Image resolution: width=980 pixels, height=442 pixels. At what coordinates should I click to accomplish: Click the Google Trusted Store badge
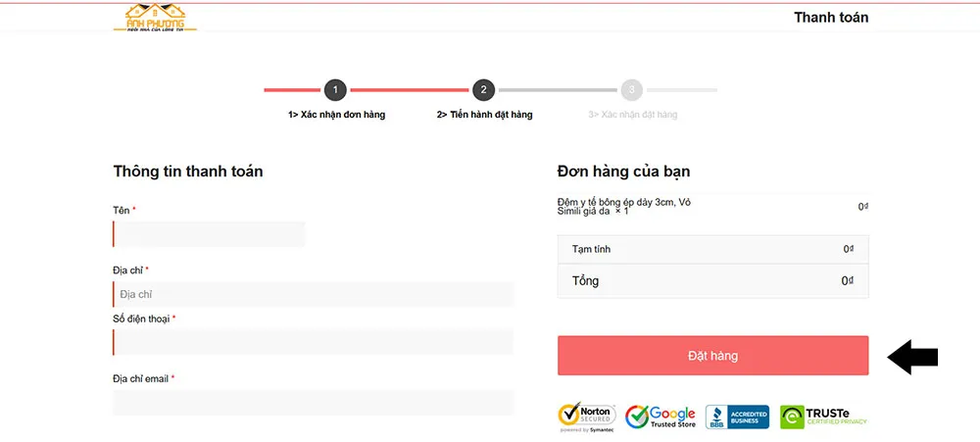pyautogui.click(x=661, y=417)
